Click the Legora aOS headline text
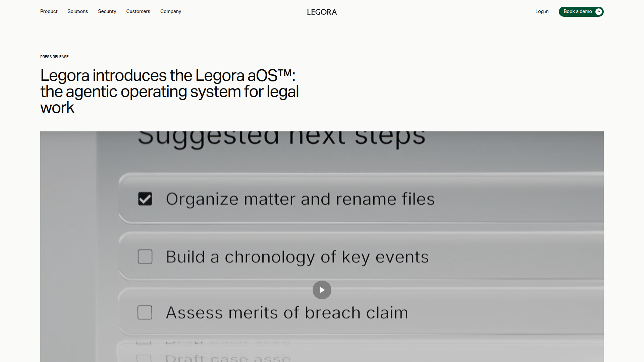Screen dimensions: 644x362 point(169,91)
